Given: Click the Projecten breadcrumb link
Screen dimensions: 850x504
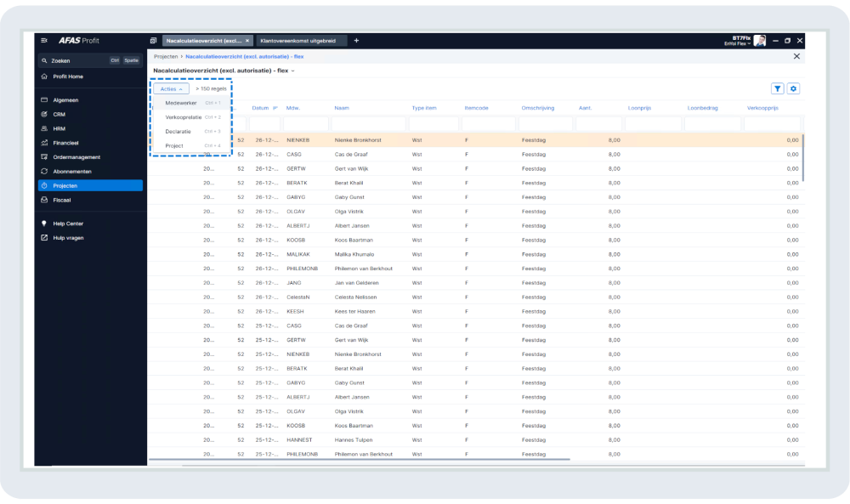Looking at the screenshot, I should (x=166, y=56).
